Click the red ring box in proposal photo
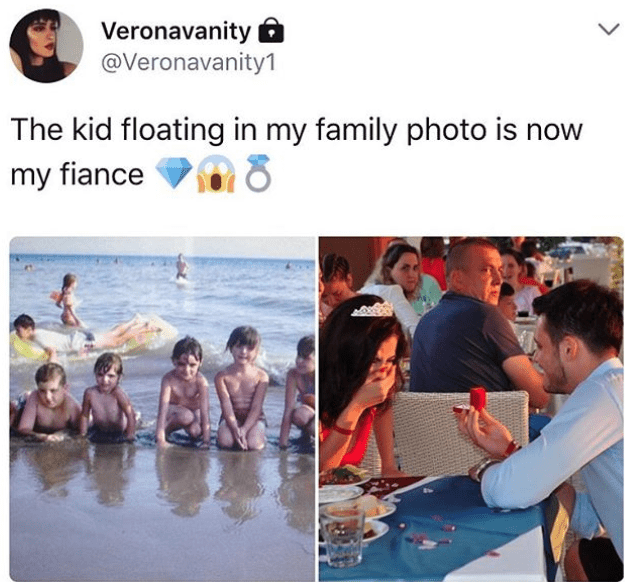Image resolution: width=625 pixels, height=582 pixels. point(478,399)
